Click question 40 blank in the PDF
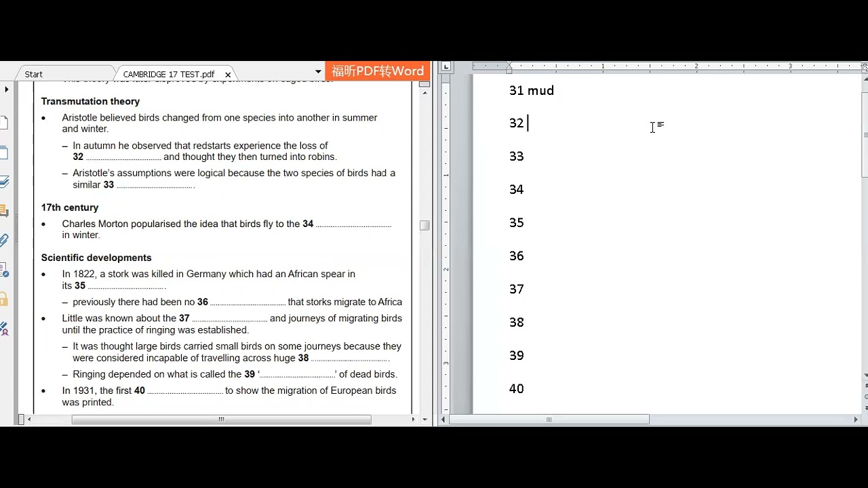Viewport: 868px width, 488px height. coord(185,391)
